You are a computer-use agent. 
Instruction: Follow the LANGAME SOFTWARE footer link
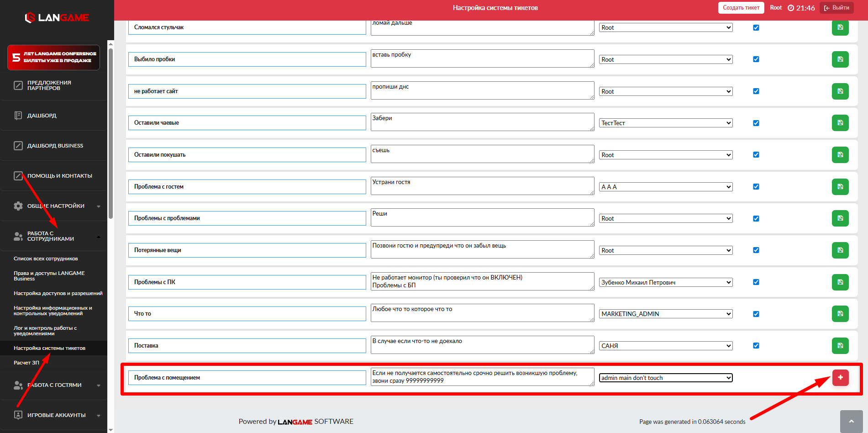(x=316, y=422)
